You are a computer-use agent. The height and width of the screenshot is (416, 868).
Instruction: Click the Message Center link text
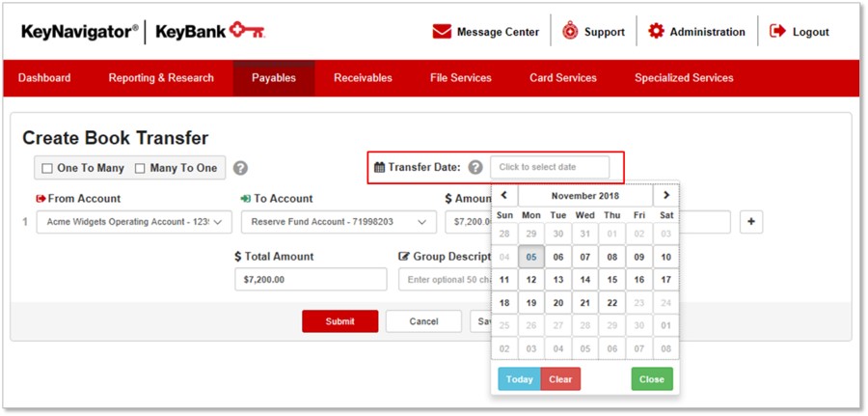498,32
